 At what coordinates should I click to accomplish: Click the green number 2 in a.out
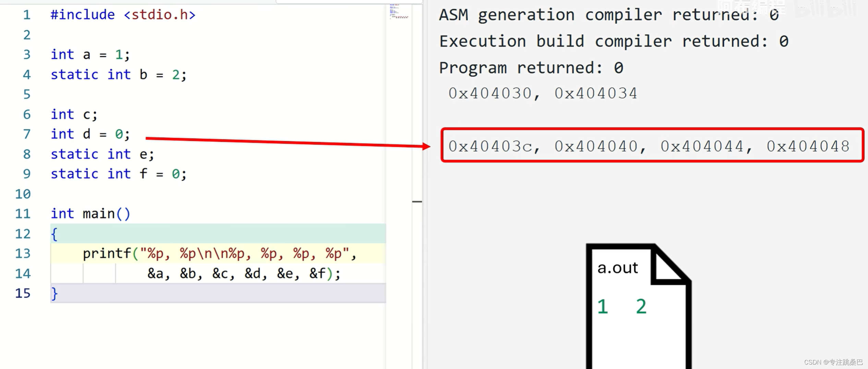click(641, 306)
